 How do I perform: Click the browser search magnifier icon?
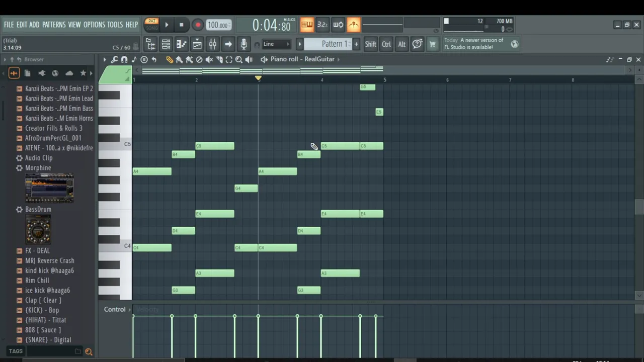[x=89, y=351]
